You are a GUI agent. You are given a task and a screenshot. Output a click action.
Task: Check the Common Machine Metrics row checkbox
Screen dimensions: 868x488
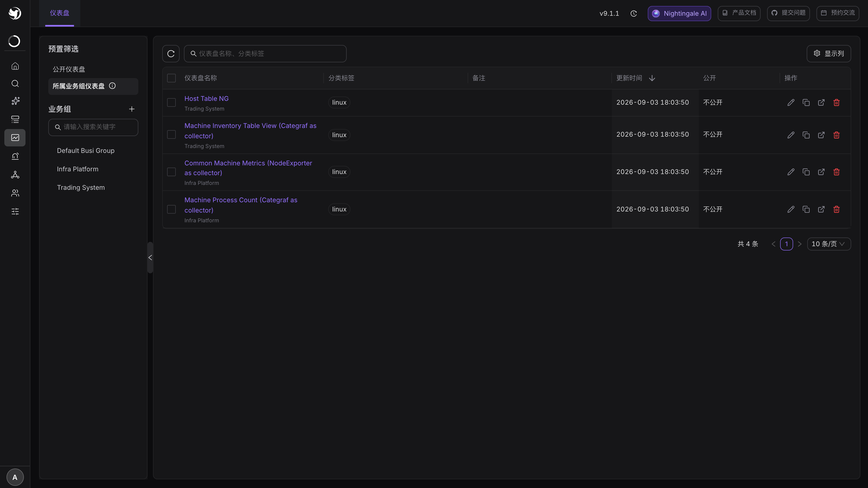[171, 172]
